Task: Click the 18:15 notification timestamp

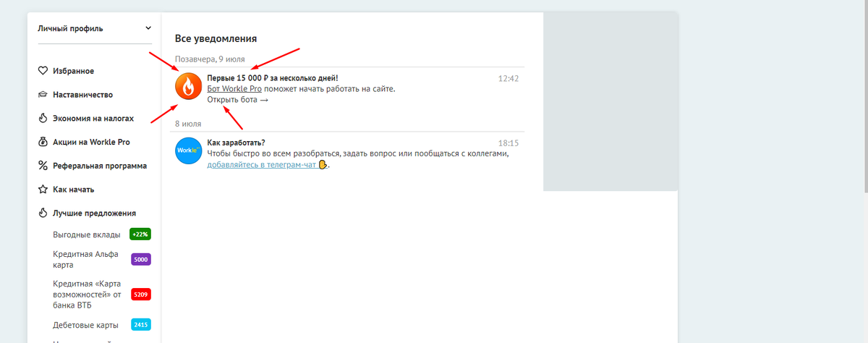Action: (509, 143)
